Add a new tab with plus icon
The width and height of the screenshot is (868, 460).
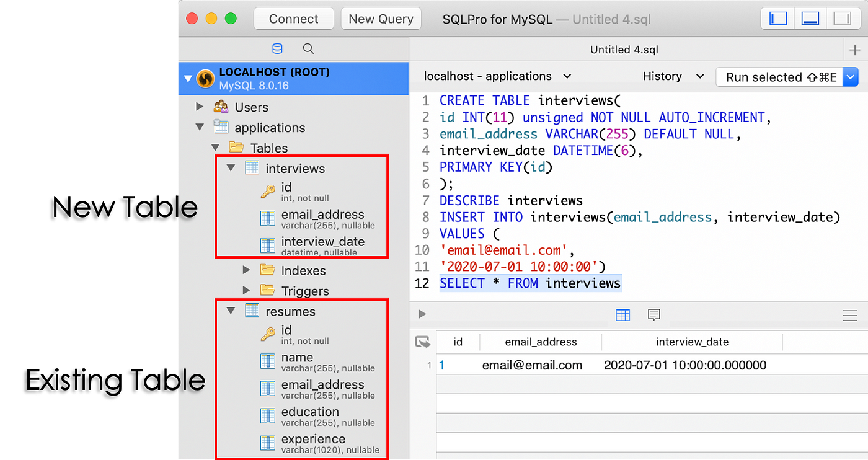coord(856,50)
